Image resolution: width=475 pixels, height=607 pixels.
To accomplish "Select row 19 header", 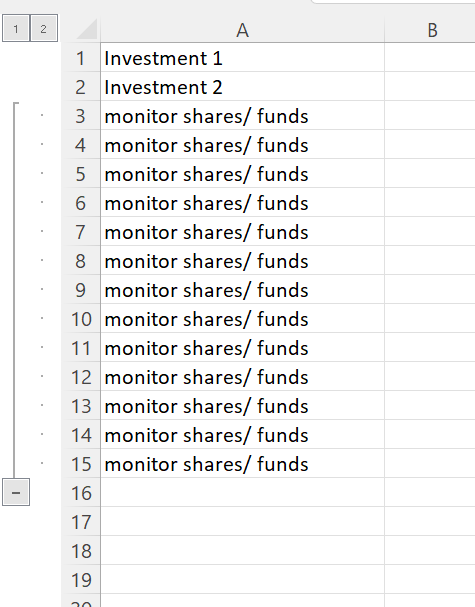I will point(81,580).
